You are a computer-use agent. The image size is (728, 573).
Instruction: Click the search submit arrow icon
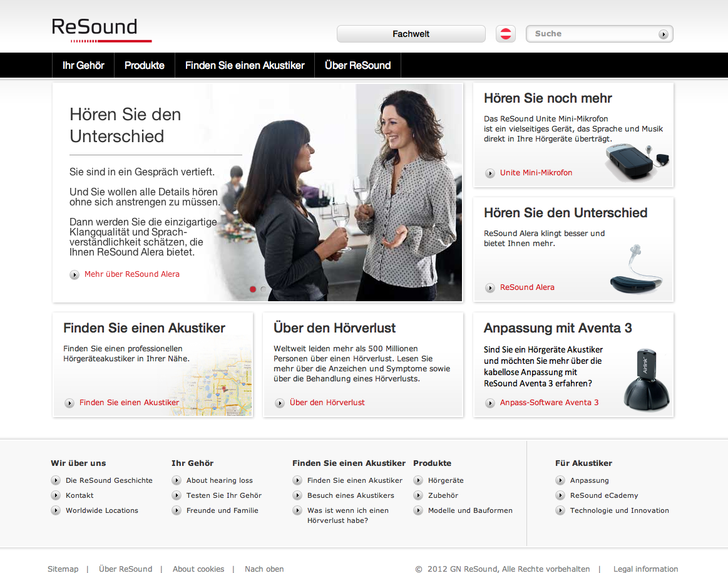click(x=663, y=34)
